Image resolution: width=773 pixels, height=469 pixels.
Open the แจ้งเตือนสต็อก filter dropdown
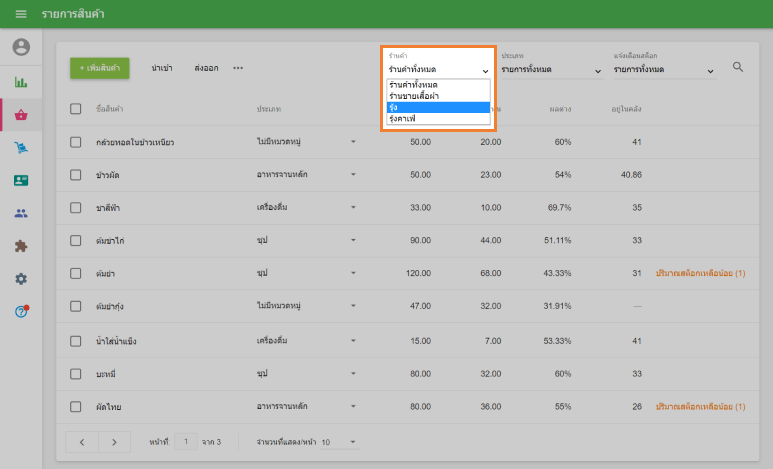[x=664, y=70]
